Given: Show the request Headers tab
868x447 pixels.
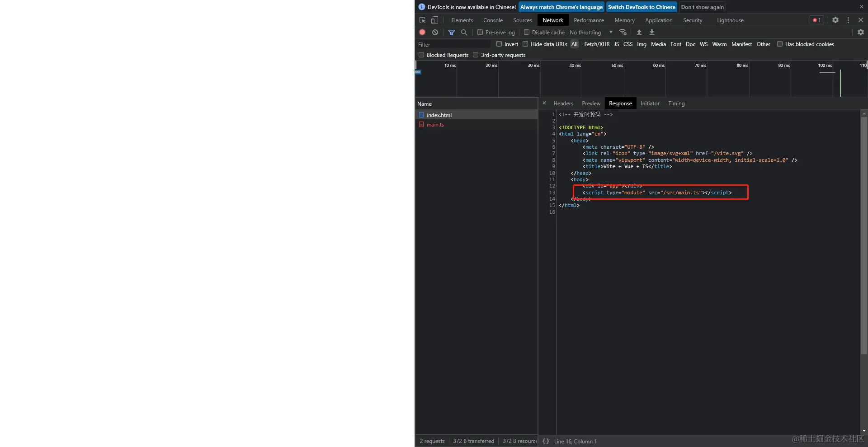Looking at the screenshot, I should 563,104.
